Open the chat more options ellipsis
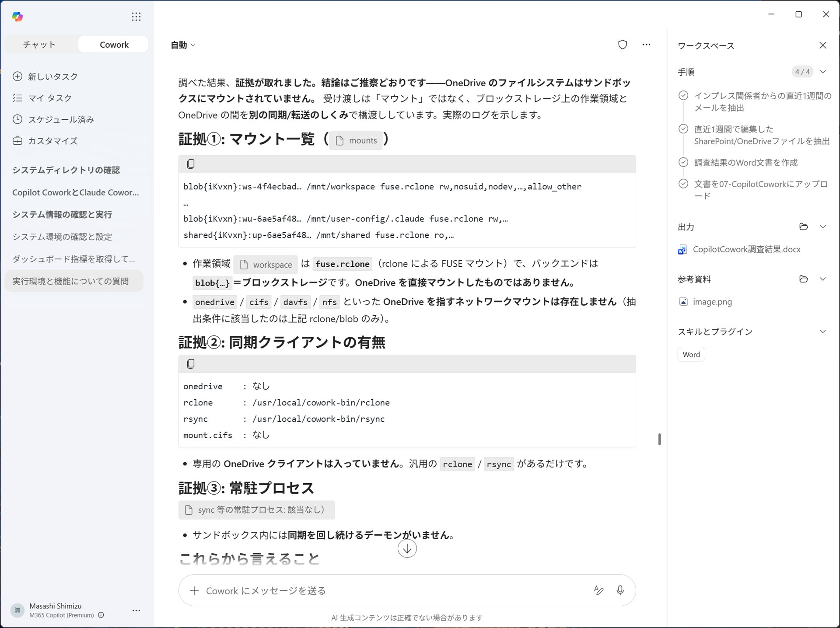840x628 pixels. (x=646, y=45)
